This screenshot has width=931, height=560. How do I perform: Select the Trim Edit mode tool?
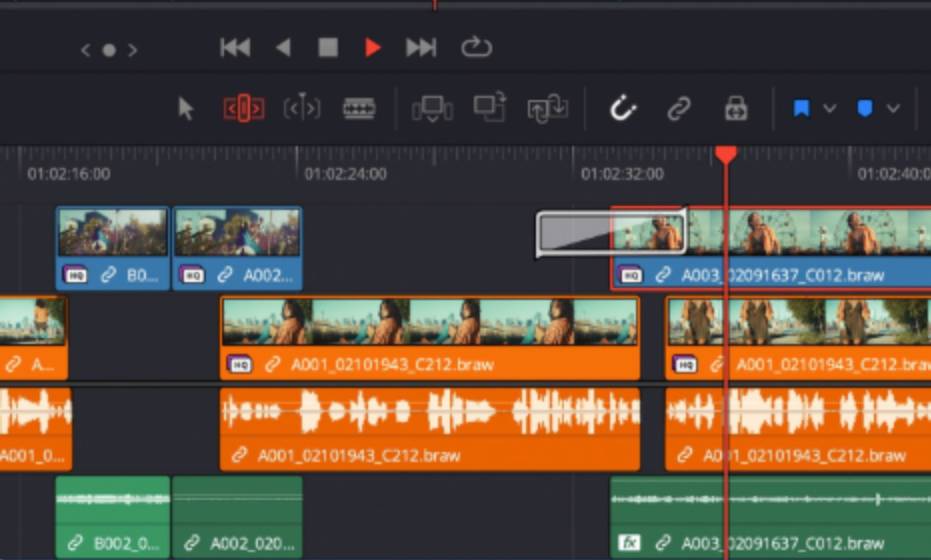pos(243,109)
